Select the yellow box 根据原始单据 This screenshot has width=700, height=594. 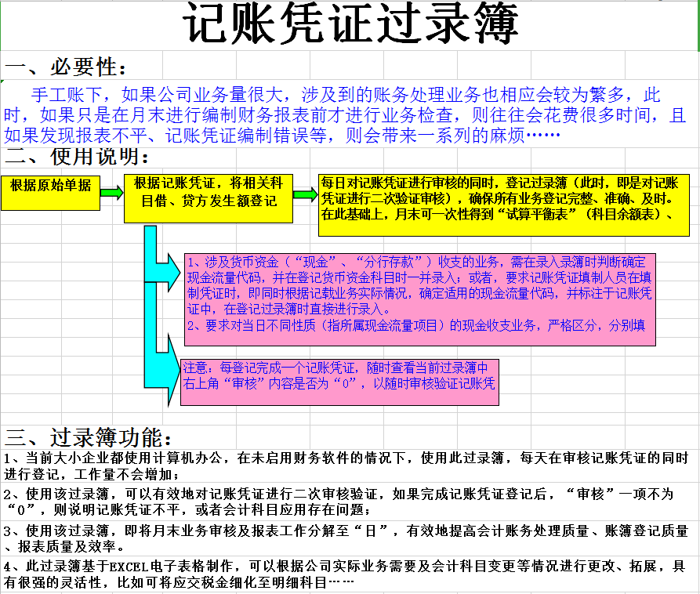[x=50, y=193]
